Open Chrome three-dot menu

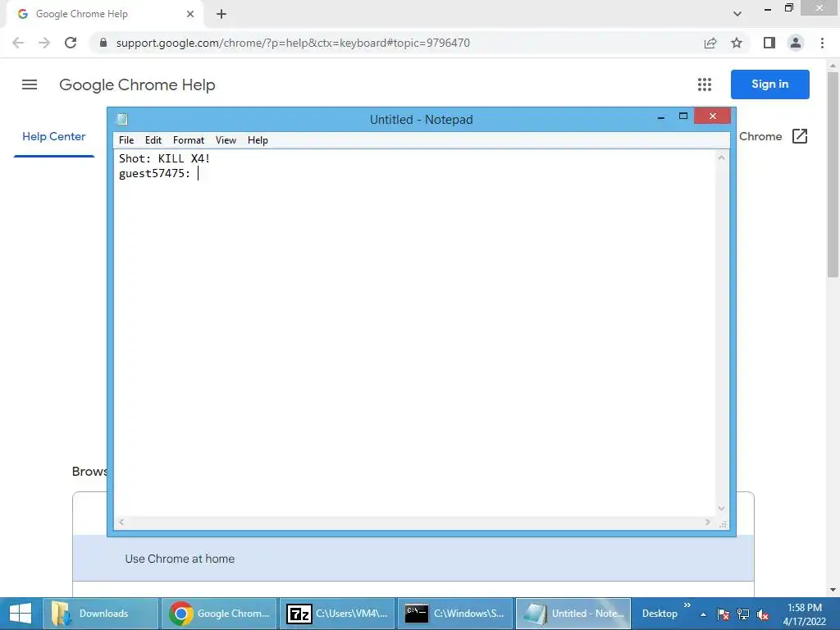pyautogui.click(x=822, y=43)
